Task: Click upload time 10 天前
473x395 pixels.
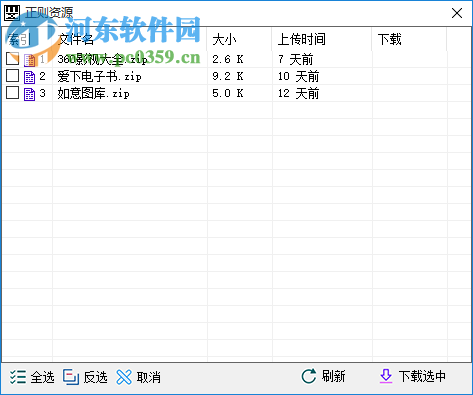Action: 299,76
